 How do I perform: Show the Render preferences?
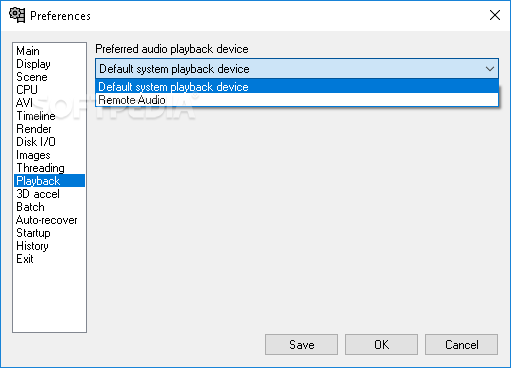[x=34, y=129]
